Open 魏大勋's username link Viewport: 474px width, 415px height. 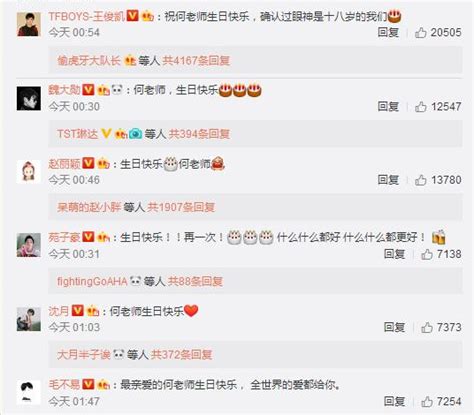point(64,90)
